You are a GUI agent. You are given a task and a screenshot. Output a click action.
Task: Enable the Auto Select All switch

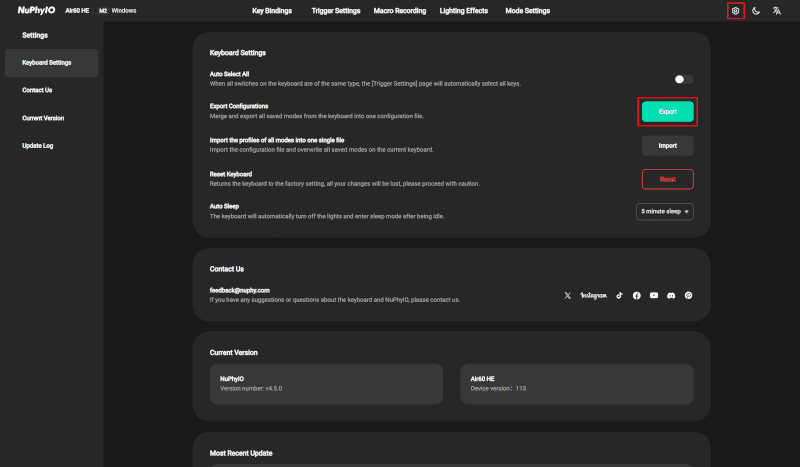[683, 79]
